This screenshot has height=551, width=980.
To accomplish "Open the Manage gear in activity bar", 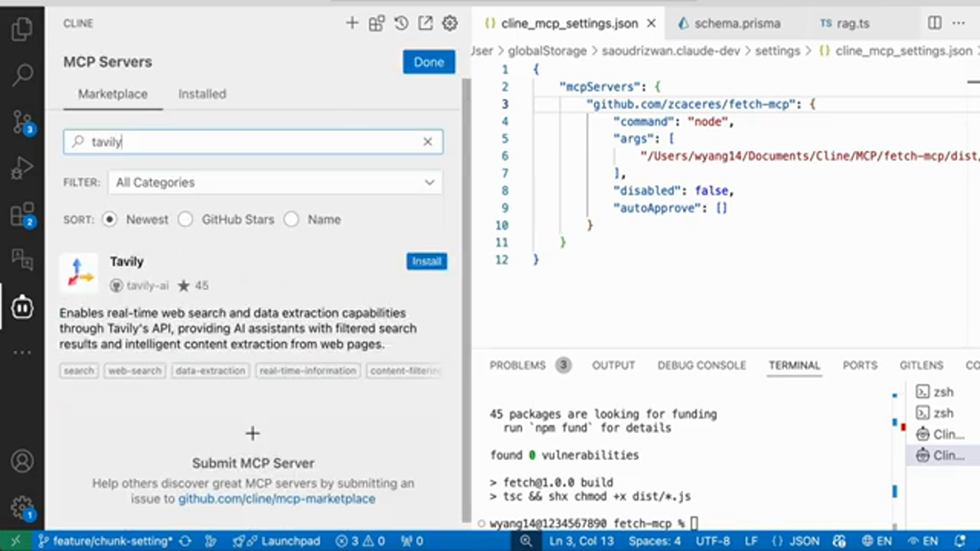I will [x=22, y=507].
